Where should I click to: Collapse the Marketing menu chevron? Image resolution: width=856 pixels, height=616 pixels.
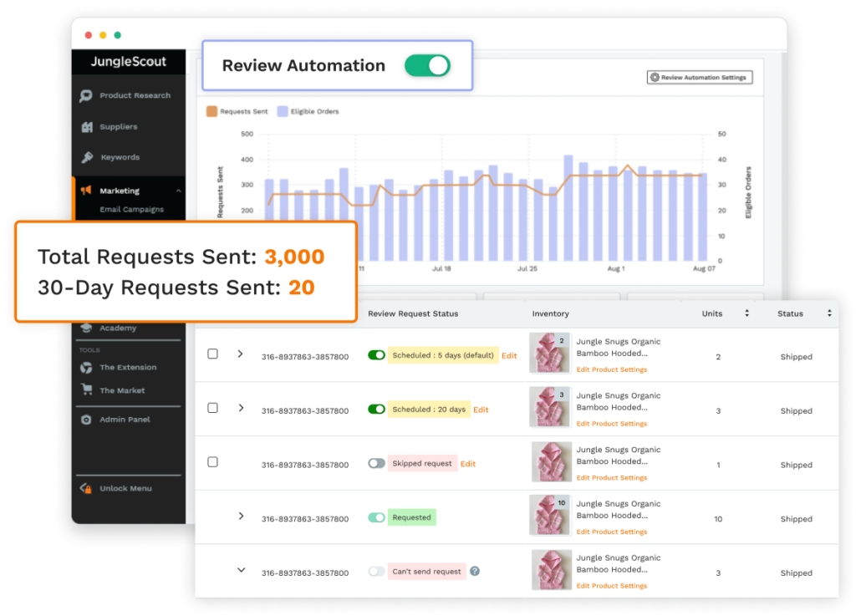[179, 191]
